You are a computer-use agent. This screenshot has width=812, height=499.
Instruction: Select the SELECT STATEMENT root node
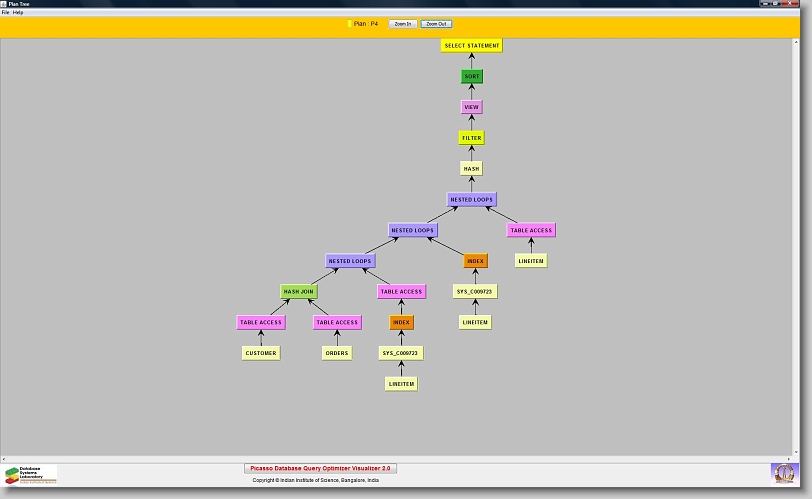[471, 46]
